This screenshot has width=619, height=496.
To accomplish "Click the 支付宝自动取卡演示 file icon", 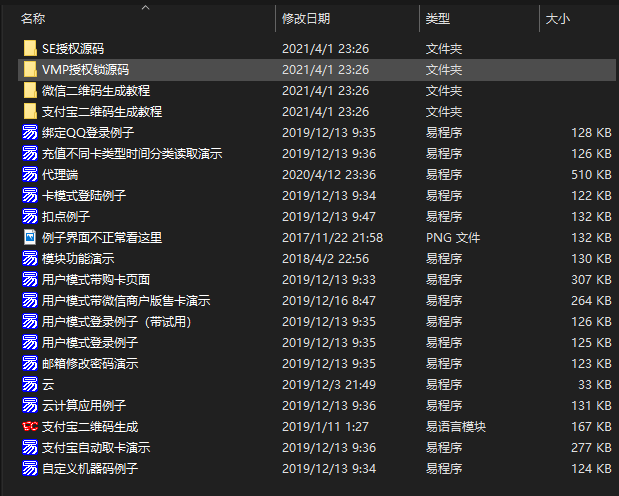I will point(30,447).
